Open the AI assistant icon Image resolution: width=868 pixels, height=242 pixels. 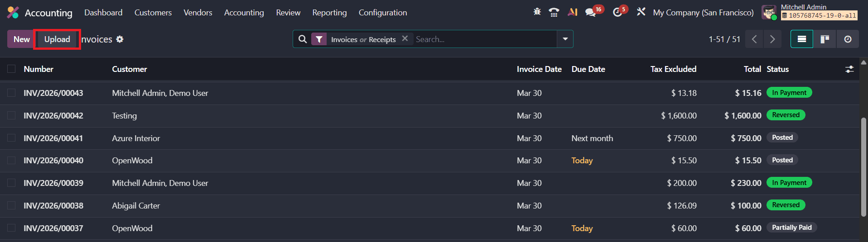pos(572,12)
